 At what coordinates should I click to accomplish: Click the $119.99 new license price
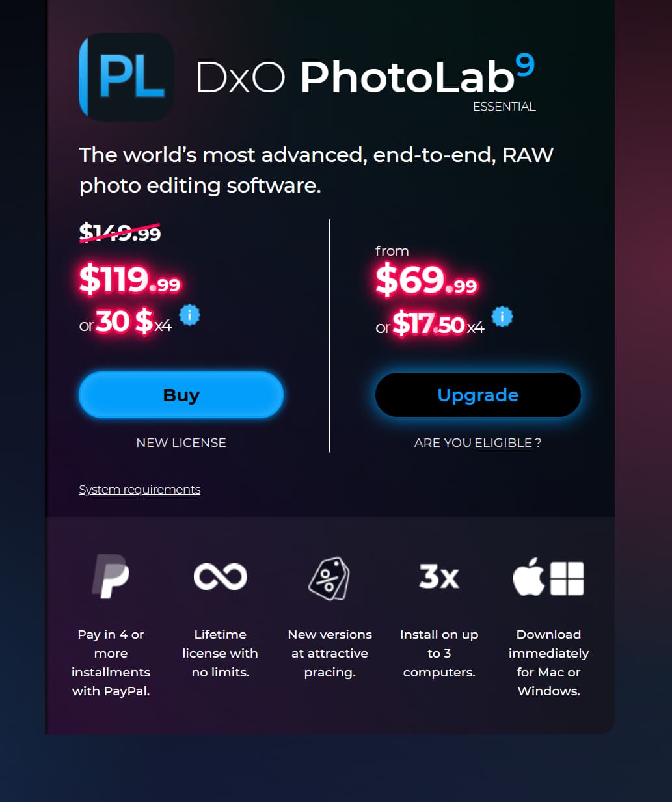130,279
